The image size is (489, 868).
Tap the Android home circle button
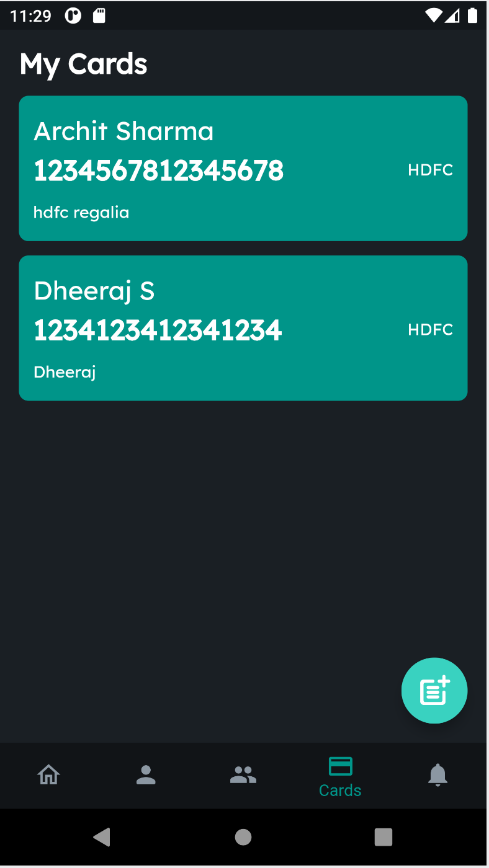click(243, 837)
